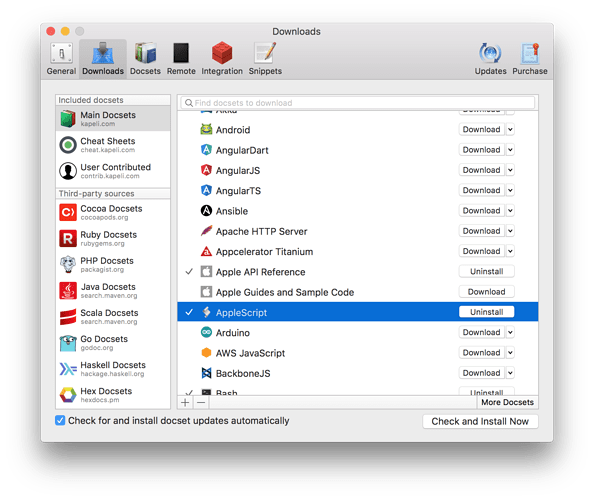
Task: Select the AngularTS docset row
Action: point(358,190)
